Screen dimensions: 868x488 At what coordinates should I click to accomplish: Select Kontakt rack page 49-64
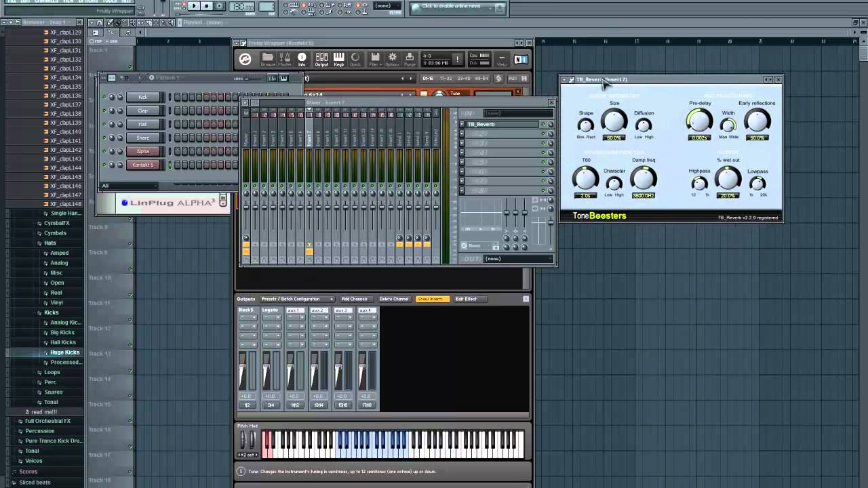click(x=481, y=78)
